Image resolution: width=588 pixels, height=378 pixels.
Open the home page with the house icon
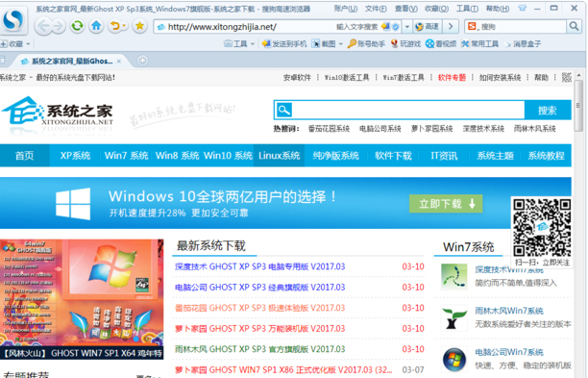click(96, 26)
